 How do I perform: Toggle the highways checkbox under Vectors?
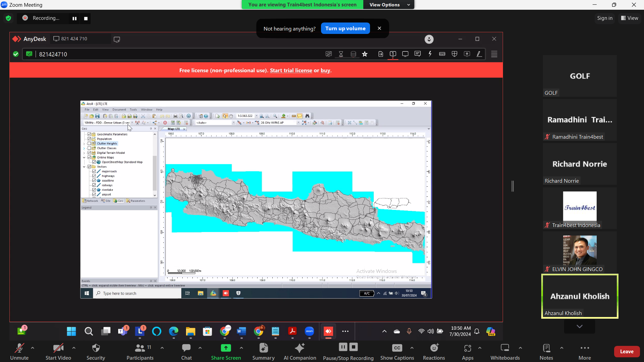(x=94, y=176)
